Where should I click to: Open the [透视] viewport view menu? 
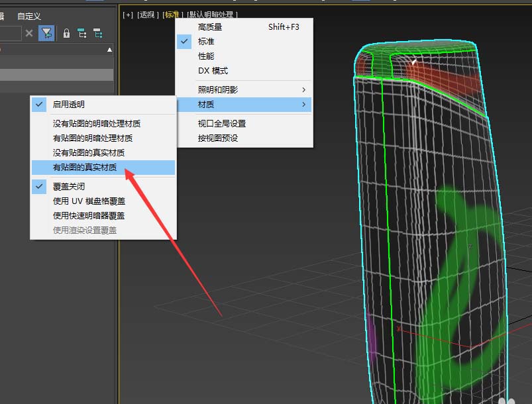tap(148, 15)
